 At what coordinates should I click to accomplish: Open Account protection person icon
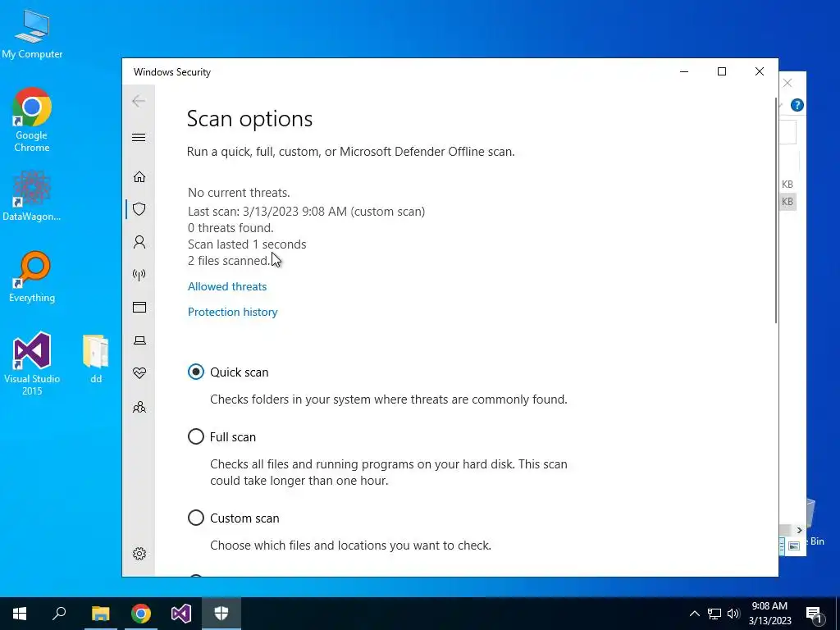click(139, 242)
